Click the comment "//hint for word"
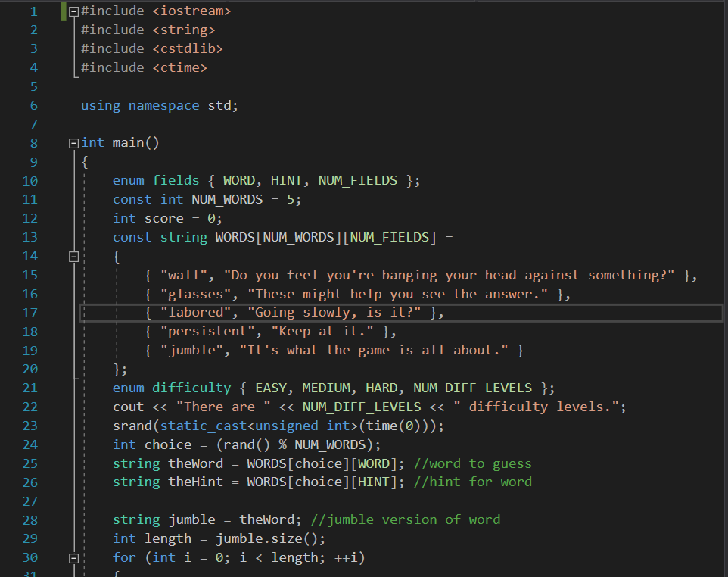 click(x=473, y=482)
